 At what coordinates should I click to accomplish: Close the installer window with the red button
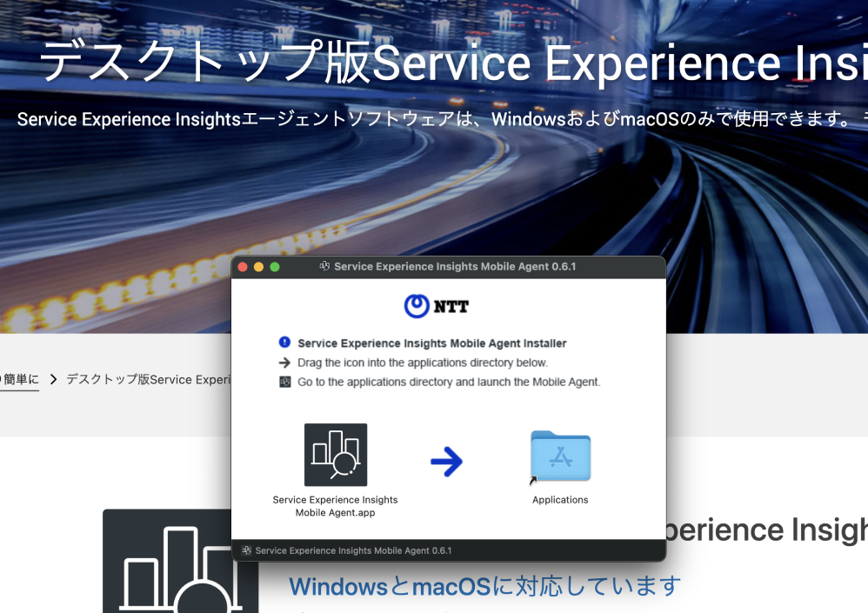tap(243, 267)
